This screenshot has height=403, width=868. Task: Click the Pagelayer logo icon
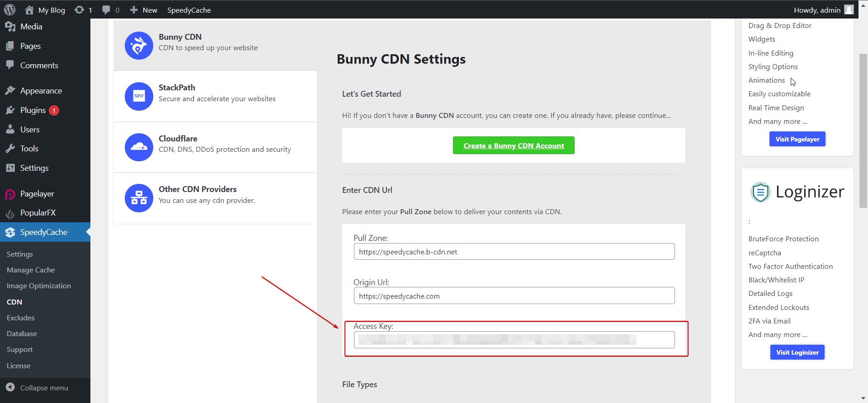click(10, 194)
